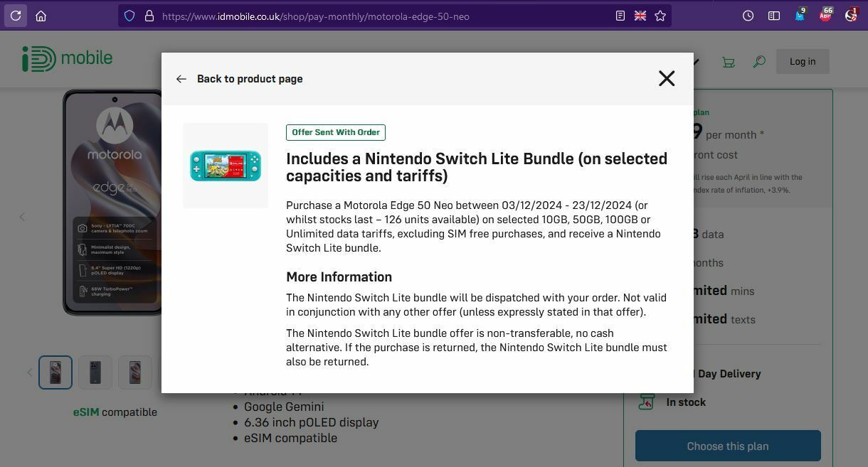Open the shopping basket icon
Image resolution: width=868 pixels, height=467 pixels.
729,62
